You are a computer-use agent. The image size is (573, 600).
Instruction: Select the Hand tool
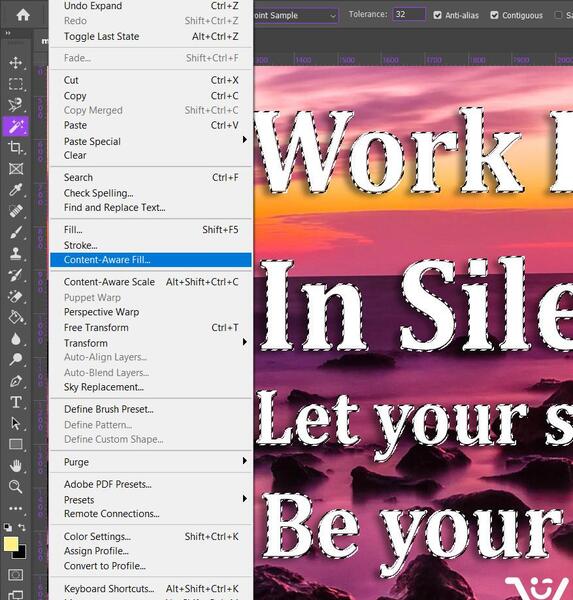pyautogui.click(x=16, y=466)
